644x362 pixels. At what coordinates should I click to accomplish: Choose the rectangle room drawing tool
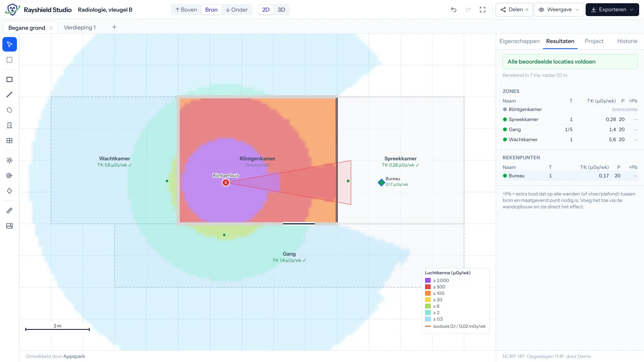click(x=10, y=80)
